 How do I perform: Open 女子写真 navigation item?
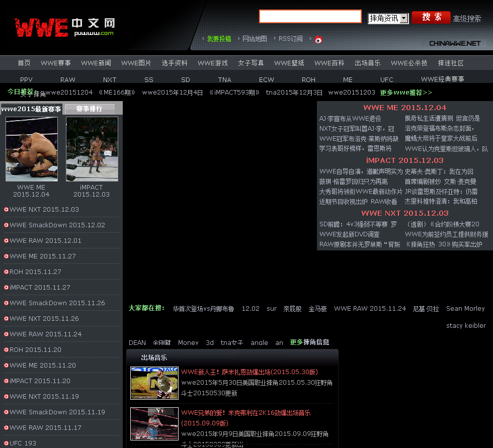click(x=251, y=63)
